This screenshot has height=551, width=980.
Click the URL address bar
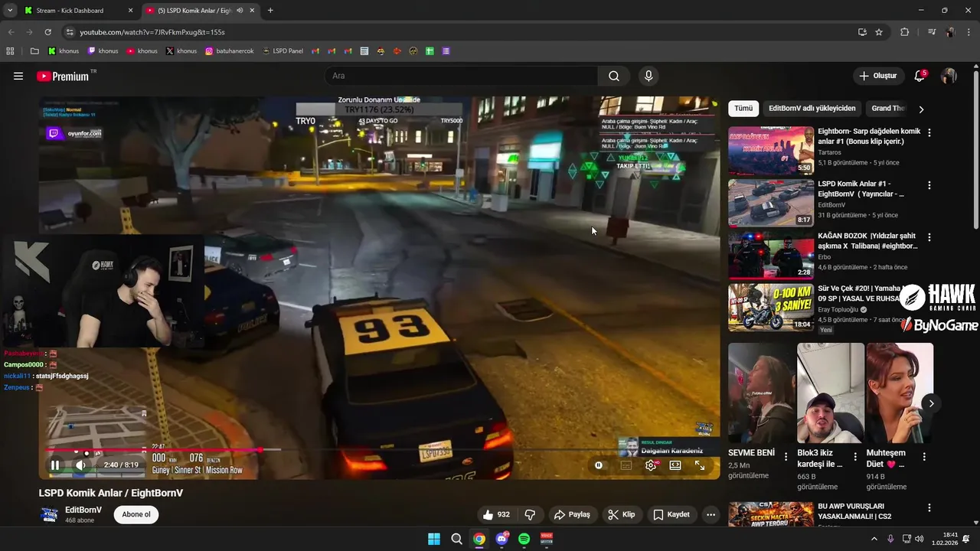[x=459, y=32]
